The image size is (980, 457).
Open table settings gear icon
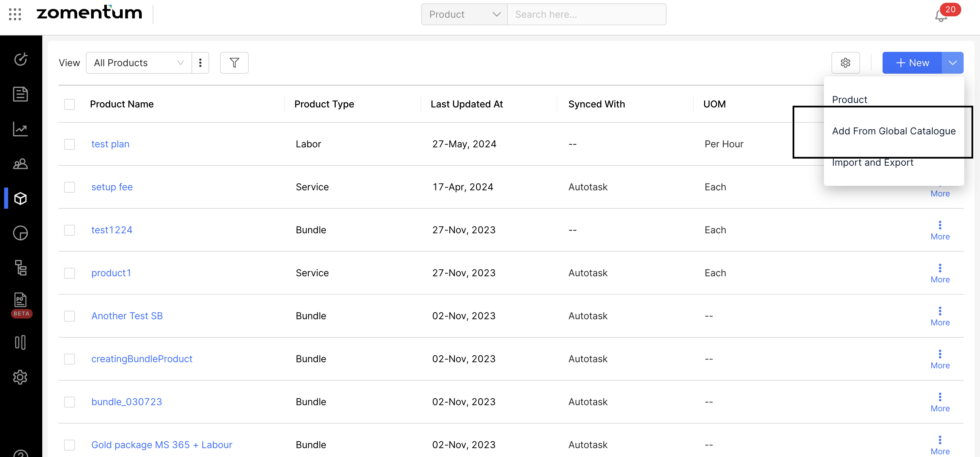(845, 63)
